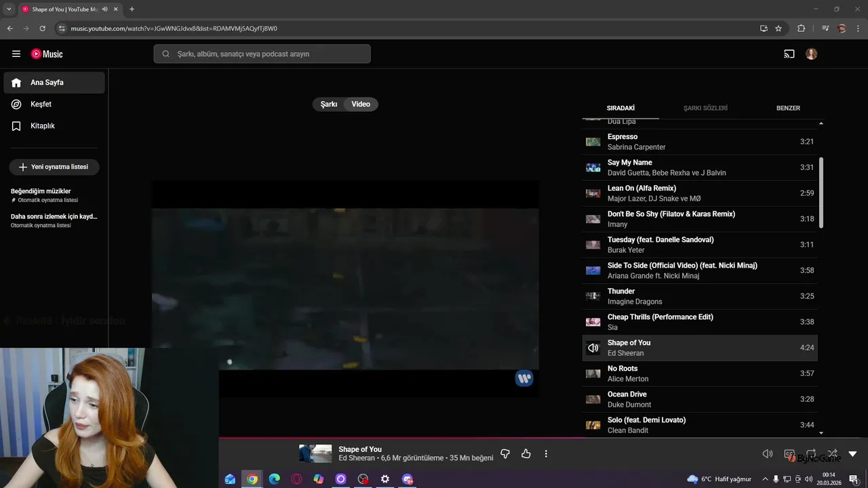Screen dimensions: 868x488
Task: Reload the browser page
Action: [42, 28]
